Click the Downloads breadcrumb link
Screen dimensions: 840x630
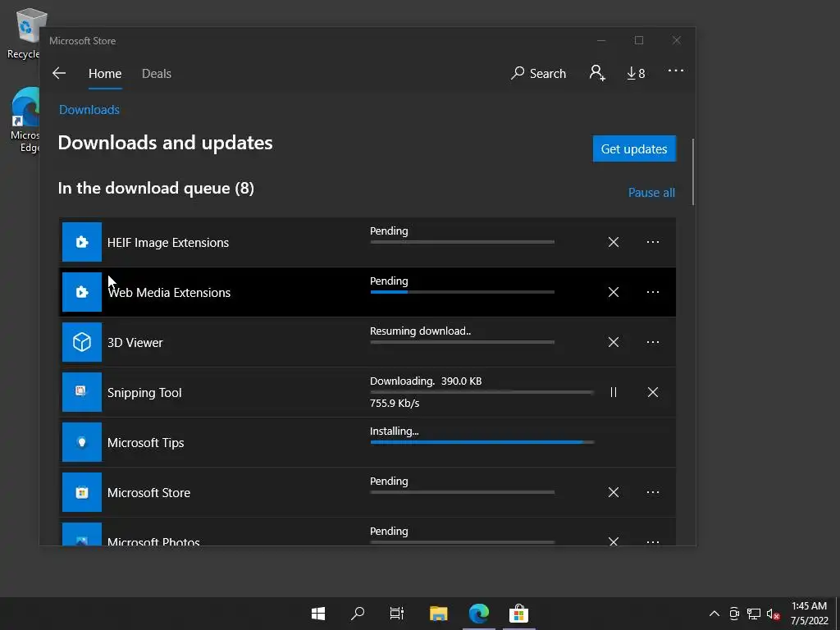(x=89, y=110)
